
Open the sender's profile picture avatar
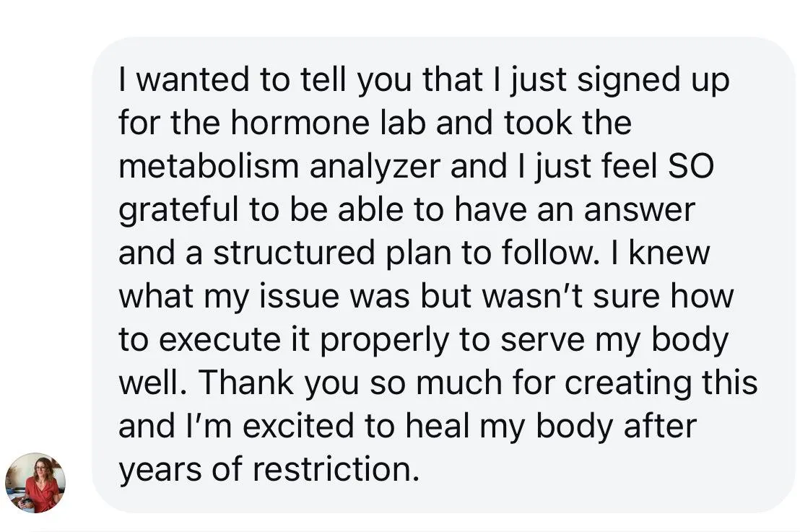[x=35, y=482]
